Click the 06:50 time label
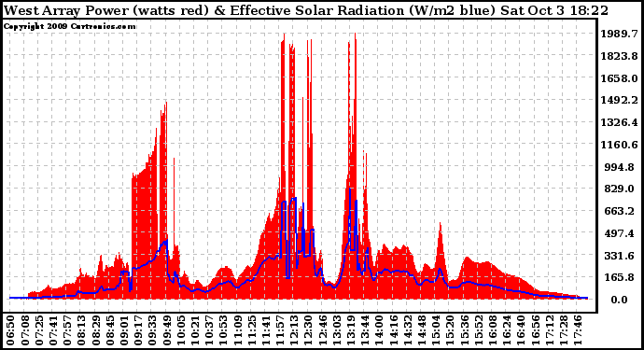The width and height of the screenshot is (644, 350). [x=10, y=329]
